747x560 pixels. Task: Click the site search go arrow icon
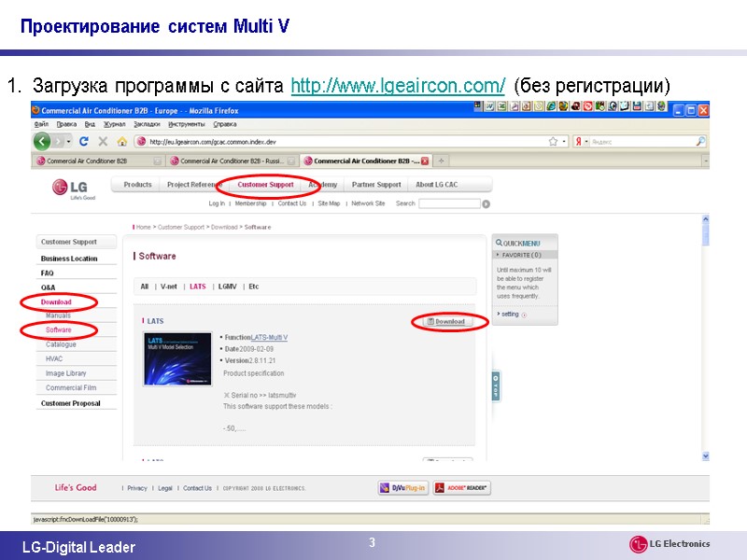[486, 203]
